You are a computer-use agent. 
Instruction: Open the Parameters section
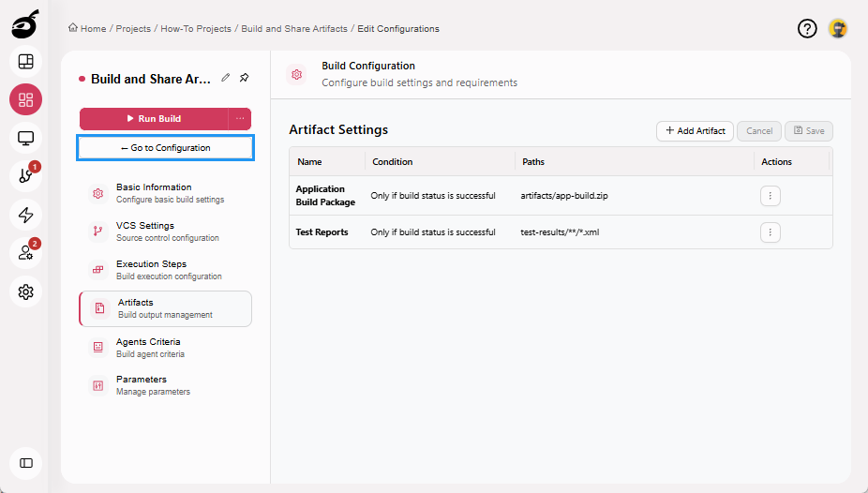166,385
